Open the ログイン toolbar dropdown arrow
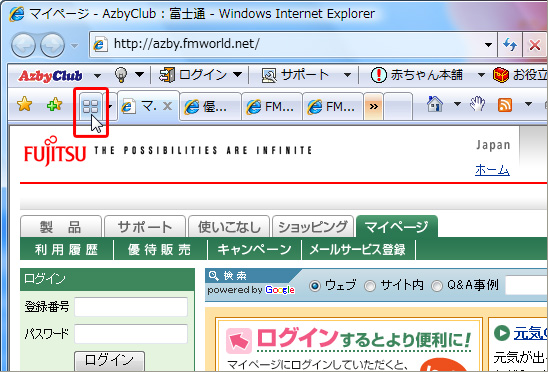The height and width of the screenshot is (372, 548). pyautogui.click(x=237, y=74)
